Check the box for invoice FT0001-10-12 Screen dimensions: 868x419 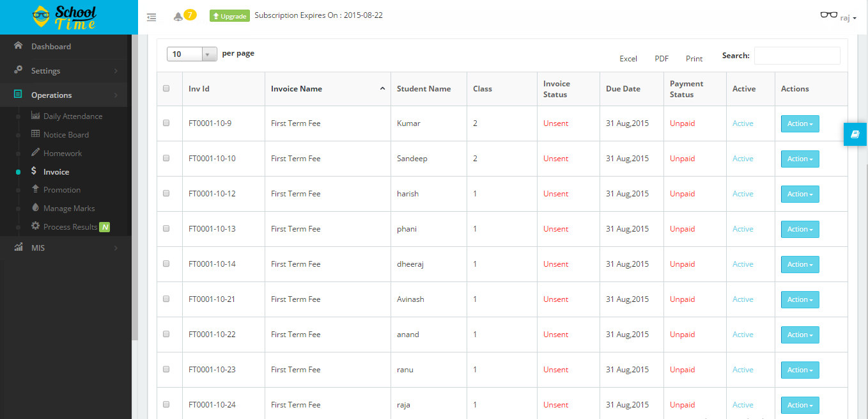[x=166, y=193]
